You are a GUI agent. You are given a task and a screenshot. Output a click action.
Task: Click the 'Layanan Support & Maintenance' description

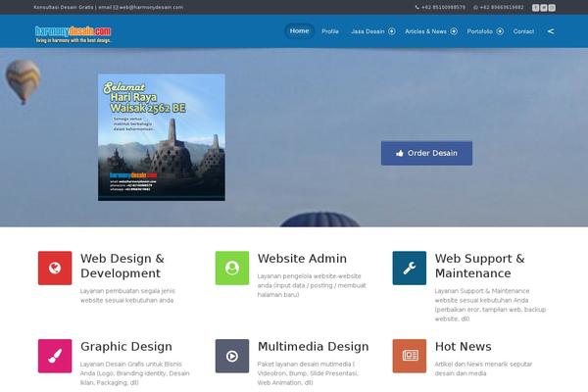[490, 305]
